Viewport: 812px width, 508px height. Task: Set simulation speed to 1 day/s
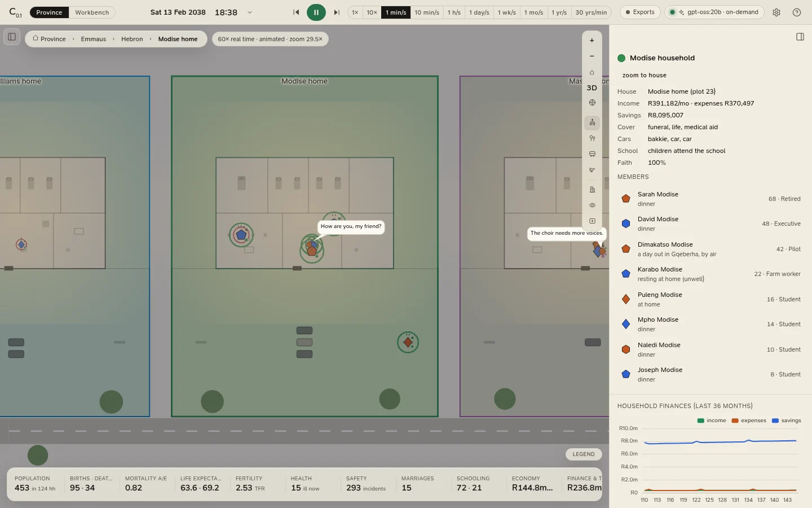pos(479,12)
